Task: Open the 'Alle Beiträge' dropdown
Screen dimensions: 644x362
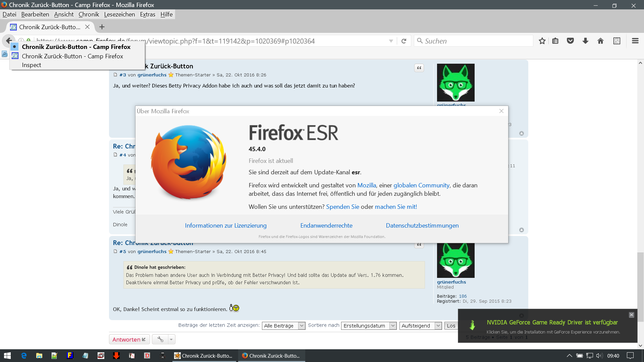Action: pos(283,326)
